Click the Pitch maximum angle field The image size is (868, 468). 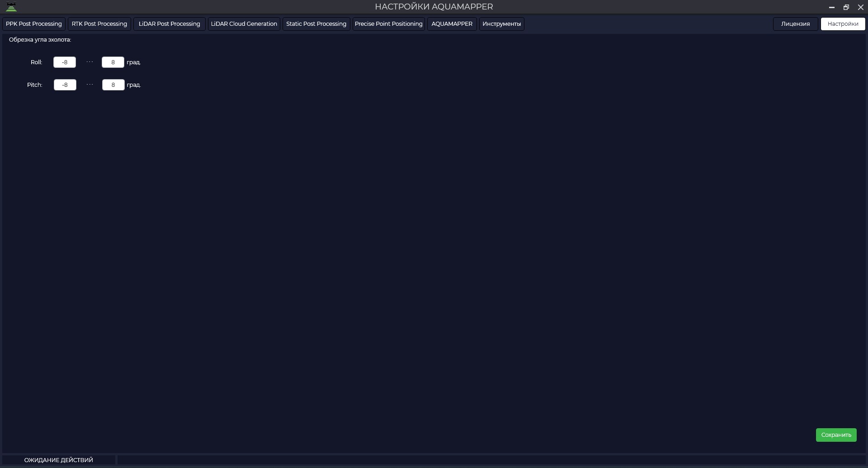pyautogui.click(x=113, y=85)
